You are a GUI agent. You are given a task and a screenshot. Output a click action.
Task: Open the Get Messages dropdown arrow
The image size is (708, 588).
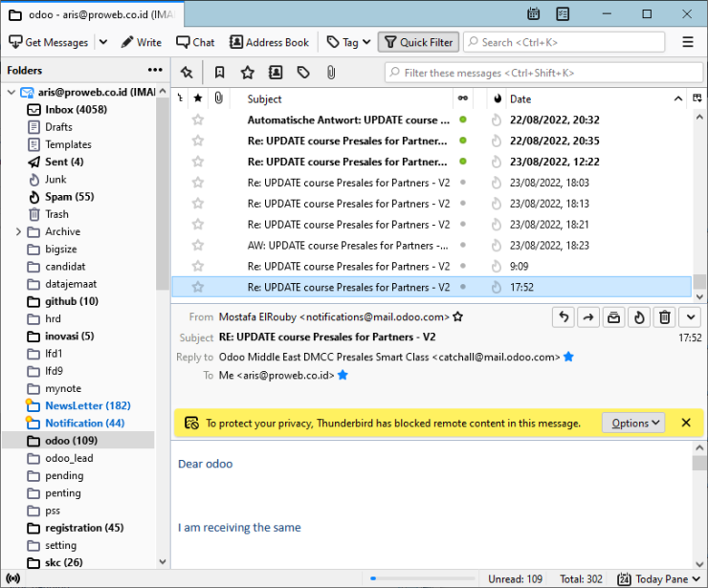[103, 42]
